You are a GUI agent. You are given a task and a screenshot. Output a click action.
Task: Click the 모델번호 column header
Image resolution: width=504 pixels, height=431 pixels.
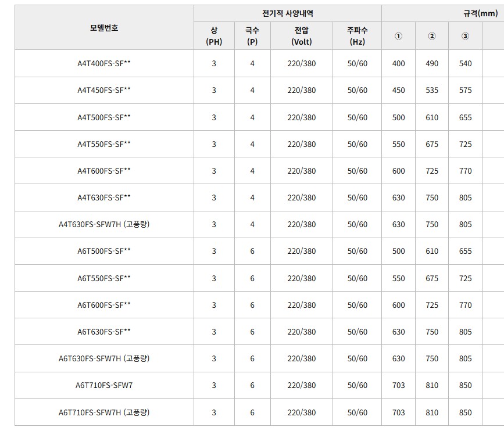click(x=104, y=28)
